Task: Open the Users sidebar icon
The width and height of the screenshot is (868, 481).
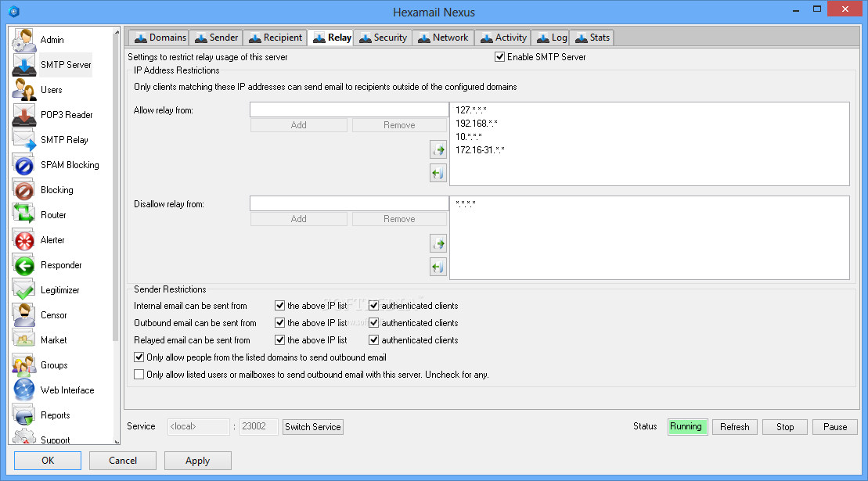Action: coord(23,90)
